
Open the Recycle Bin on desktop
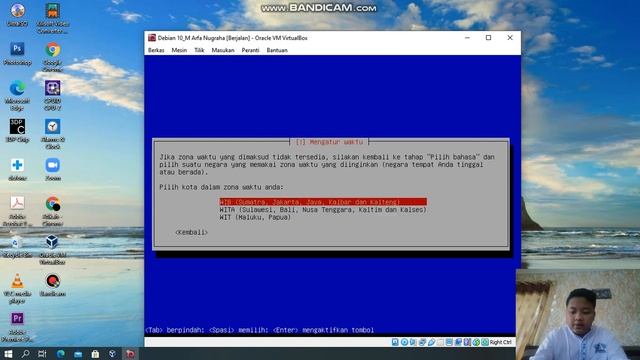point(17,247)
